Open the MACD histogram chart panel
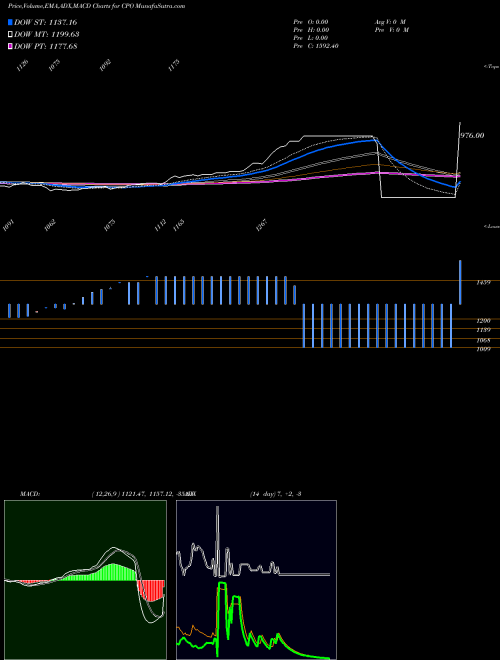Image resolution: width=500 pixels, height=660 pixels. pyautogui.click(x=85, y=580)
